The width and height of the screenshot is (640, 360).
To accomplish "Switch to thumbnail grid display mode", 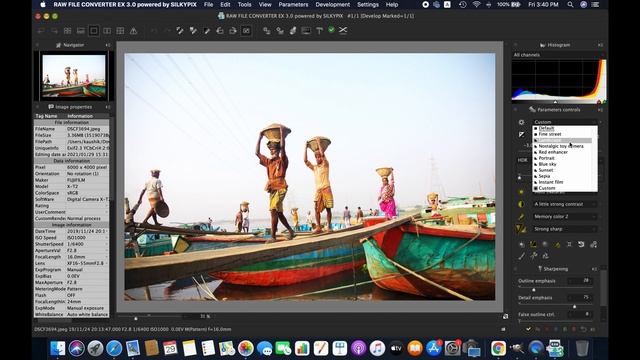I will (x=67, y=31).
